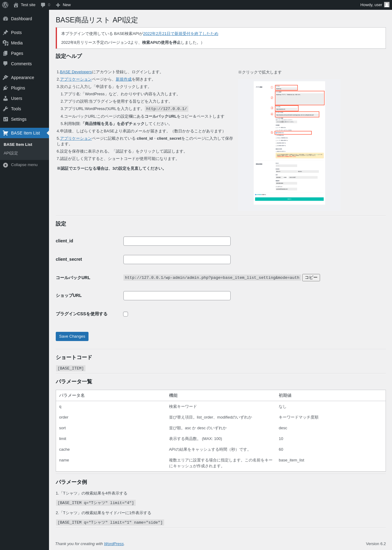
Task: Focus the ショップURL input field
Action: point(177,296)
